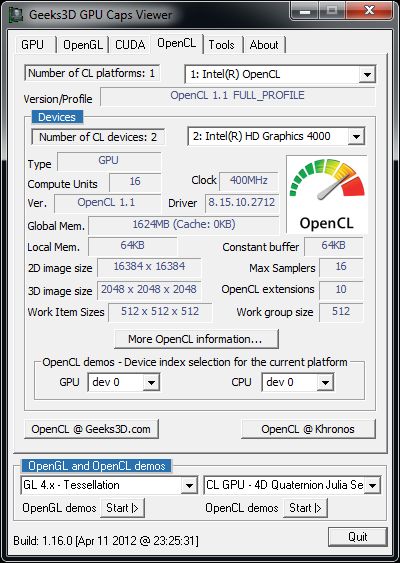Click the Constant buffer field 64KB

(333, 246)
